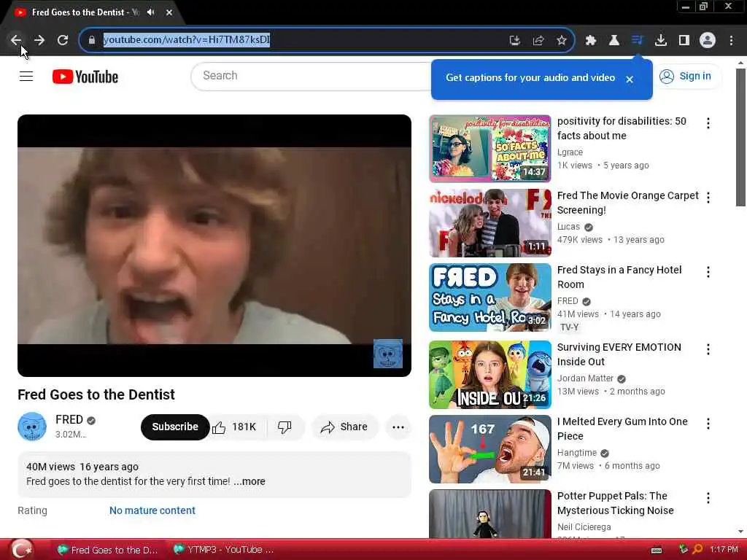
Task: Close the Fred Goes to the Dentist tab
Action: point(169,12)
